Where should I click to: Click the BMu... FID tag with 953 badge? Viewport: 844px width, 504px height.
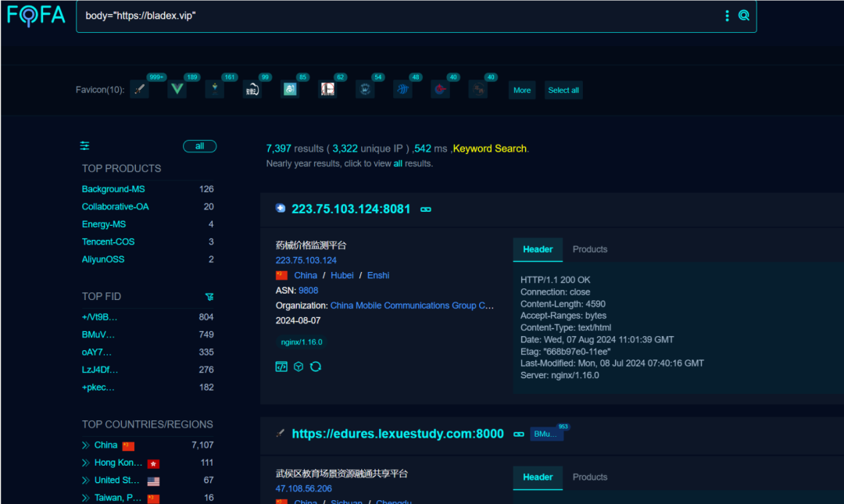click(546, 434)
